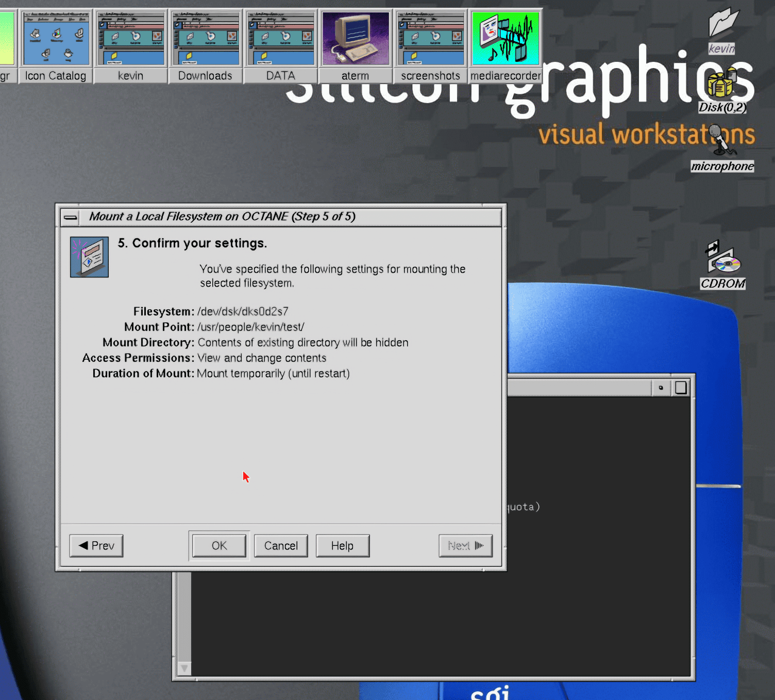The image size is (775, 700).
Task: Restore the aterm terminal thumbnail
Action: pos(356,46)
